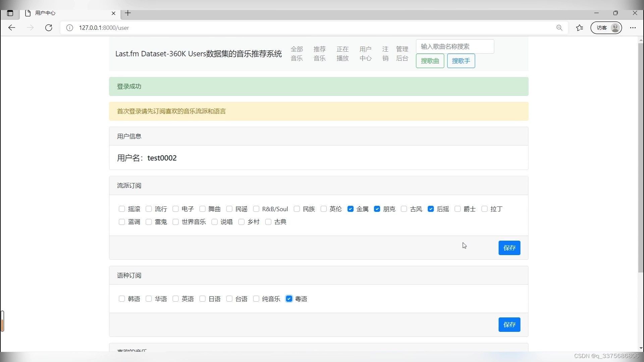The image size is (644, 362).
Task: Open the tab actions menu icon
Action: 10,13
